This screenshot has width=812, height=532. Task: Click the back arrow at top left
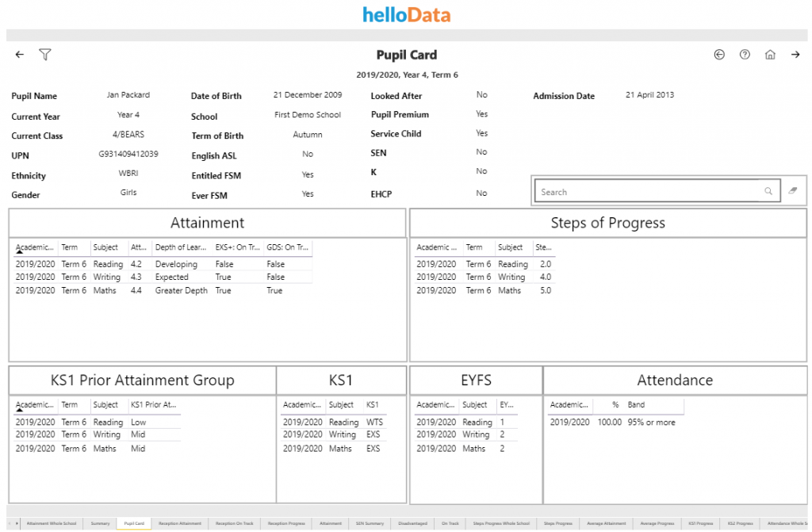[x=20, y=55]
